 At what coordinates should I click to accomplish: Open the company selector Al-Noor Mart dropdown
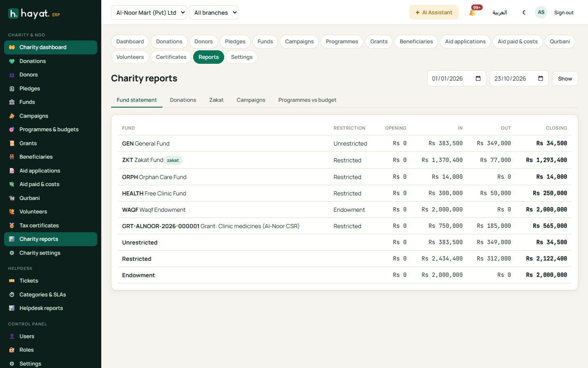[x=149, y=13]
